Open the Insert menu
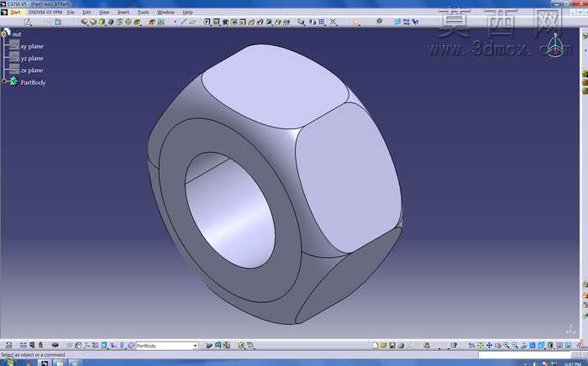 (123, 12)
